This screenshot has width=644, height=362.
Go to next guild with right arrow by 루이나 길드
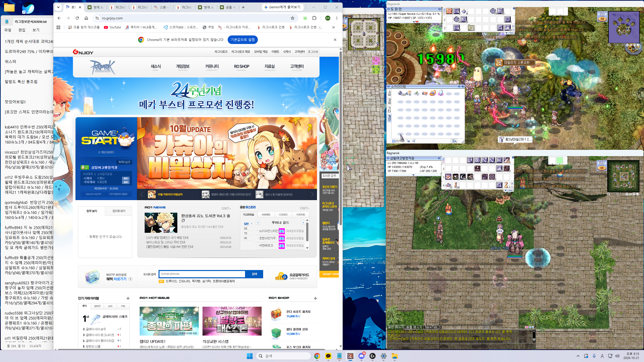point(303,223)
